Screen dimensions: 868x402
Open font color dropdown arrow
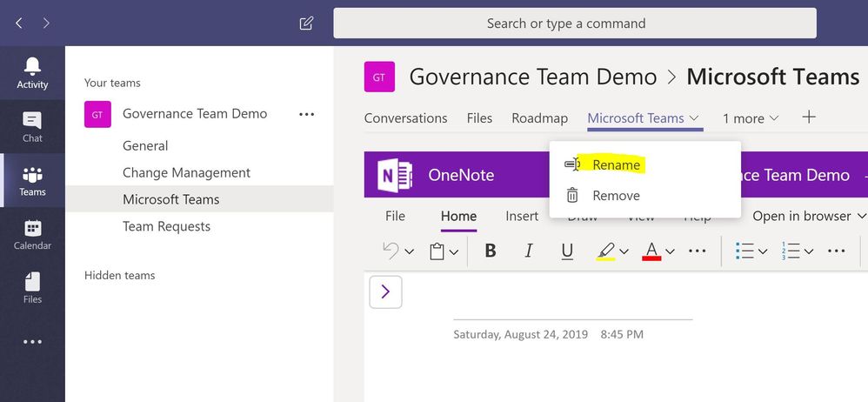(670, 251)
